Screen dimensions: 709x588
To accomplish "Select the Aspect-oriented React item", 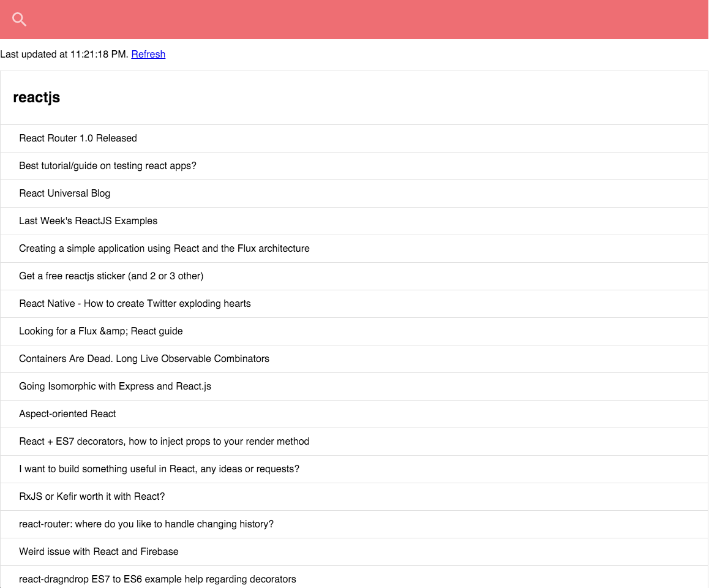I will 354,414.
